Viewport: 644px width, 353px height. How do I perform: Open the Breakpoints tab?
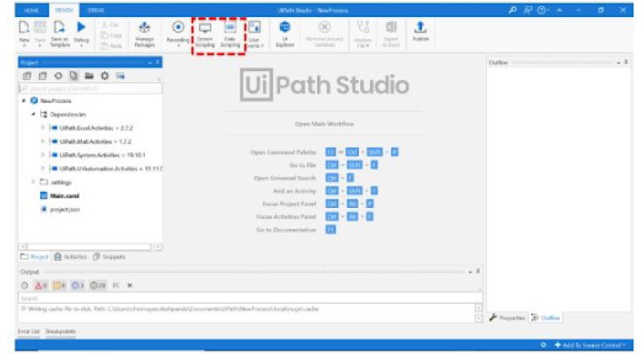(60, 331)
